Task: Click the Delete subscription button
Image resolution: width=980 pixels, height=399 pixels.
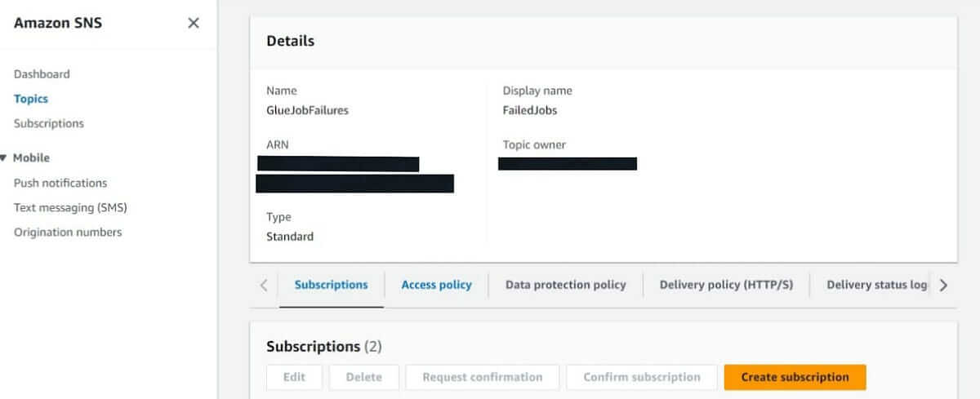Action: tap(363, 377)
